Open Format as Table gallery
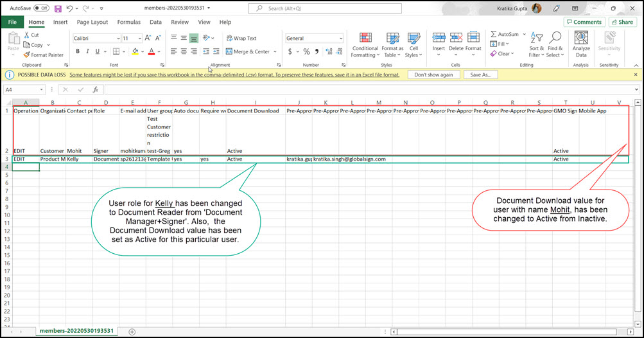This screenshot has width=644, height=338. coord(392,45)
